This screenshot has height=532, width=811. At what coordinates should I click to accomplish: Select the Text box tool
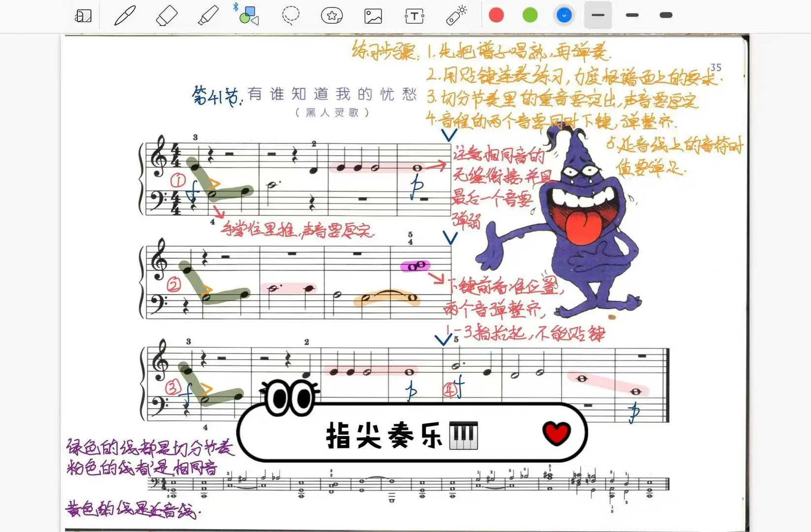point(414,15)
